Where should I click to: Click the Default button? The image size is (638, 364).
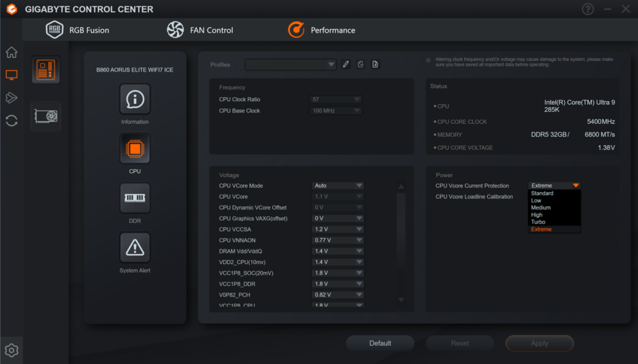click(x=380, y=343)
